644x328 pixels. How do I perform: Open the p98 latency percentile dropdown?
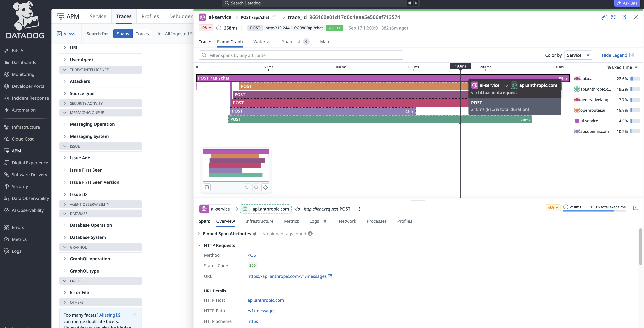pyautogui.click(x=206, y=28)
